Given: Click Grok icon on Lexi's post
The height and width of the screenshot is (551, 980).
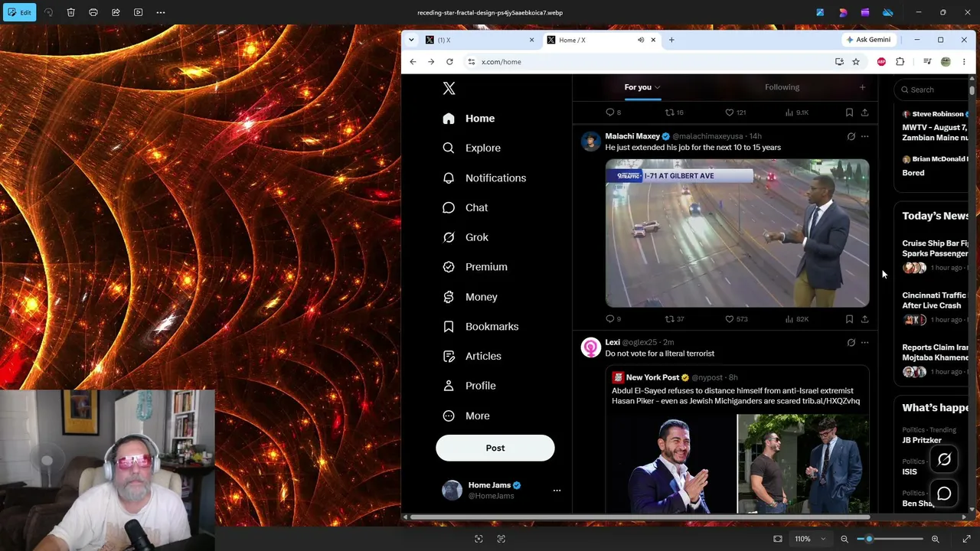Looking at the screenshot, I should coord(851,343).
